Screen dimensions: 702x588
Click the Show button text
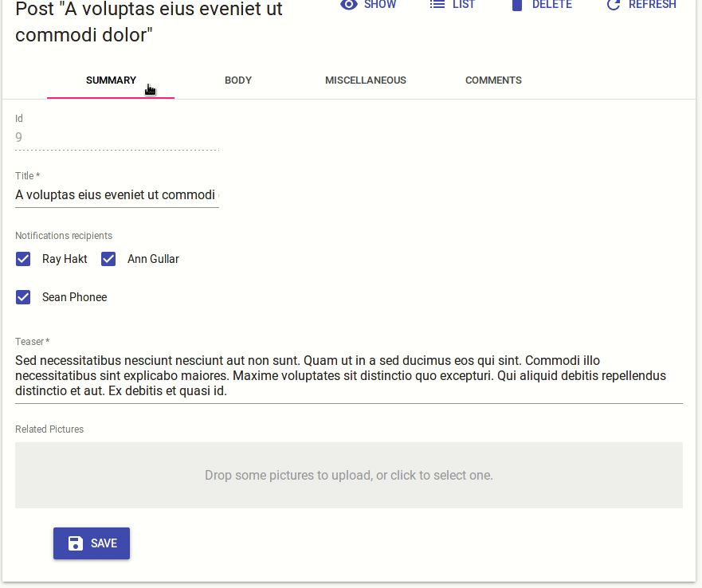[380, 5]
